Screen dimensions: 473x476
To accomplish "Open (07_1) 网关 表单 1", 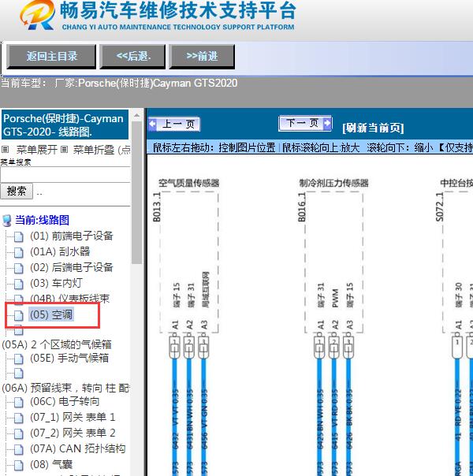I will pos(73,418).
